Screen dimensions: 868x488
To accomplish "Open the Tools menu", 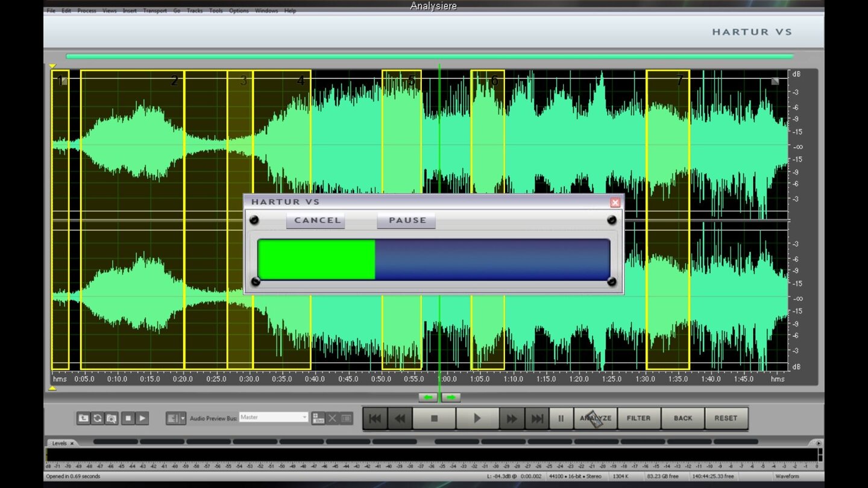I will coord(216,11).
